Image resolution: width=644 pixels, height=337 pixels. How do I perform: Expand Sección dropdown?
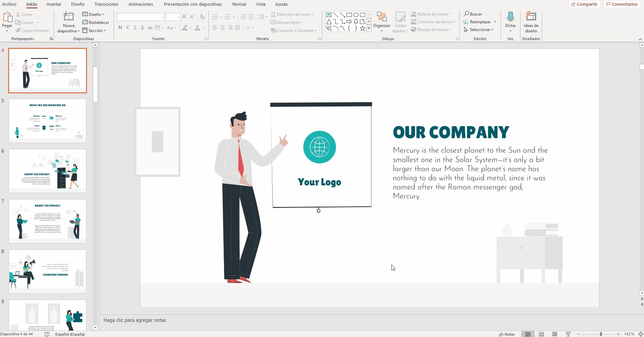click(x=94, y=31)
